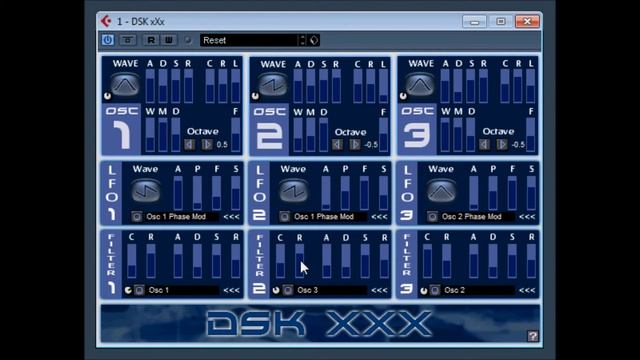Image resolution: width=640 pixels, height=360 pixels.
Task: Toggle the LFO 3 enable square button
Action: (432, 216)
